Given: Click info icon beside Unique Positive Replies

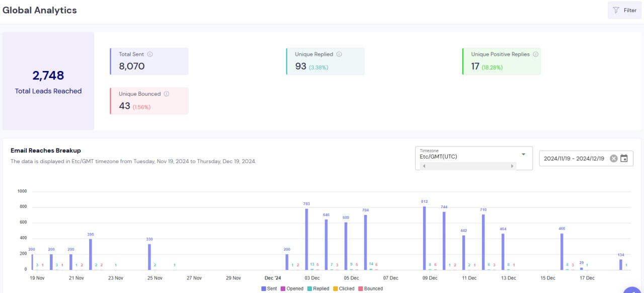Looking at the screenshot, I should point(535,54).
